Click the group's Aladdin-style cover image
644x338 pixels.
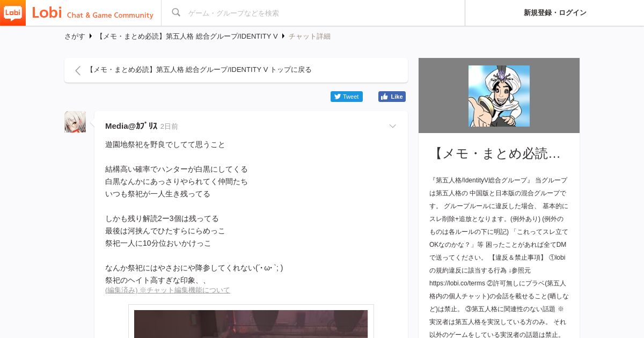tap(499, 96)
